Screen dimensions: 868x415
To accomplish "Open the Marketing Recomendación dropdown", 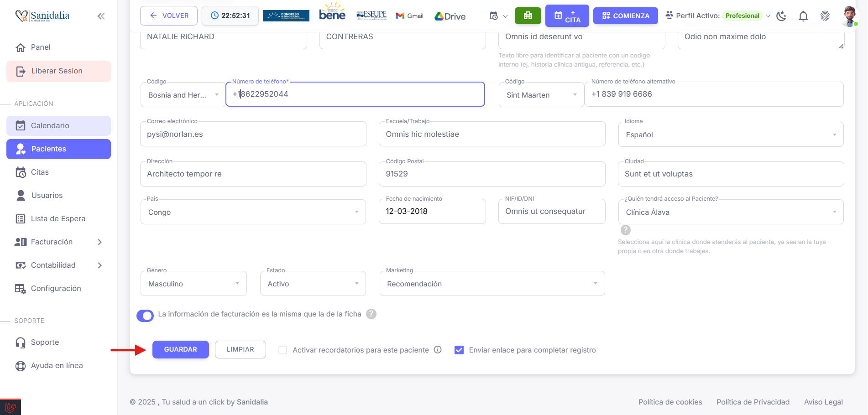I will click(x=492, y=284).
